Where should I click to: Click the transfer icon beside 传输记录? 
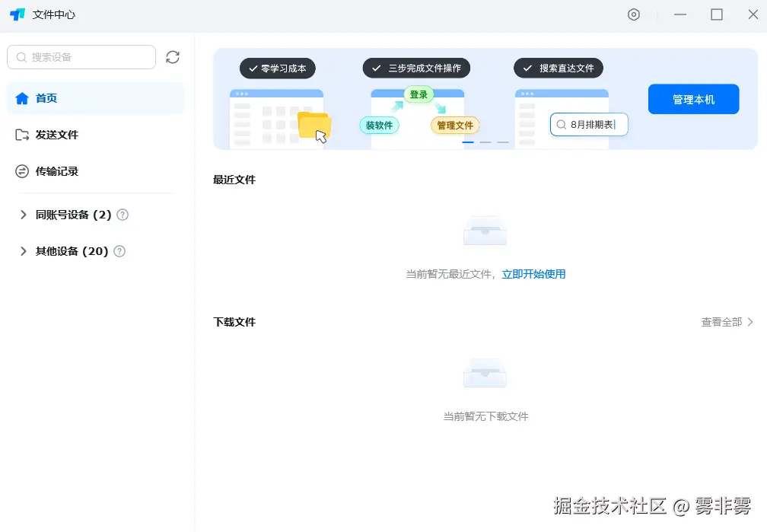click(x=22, y=171)
